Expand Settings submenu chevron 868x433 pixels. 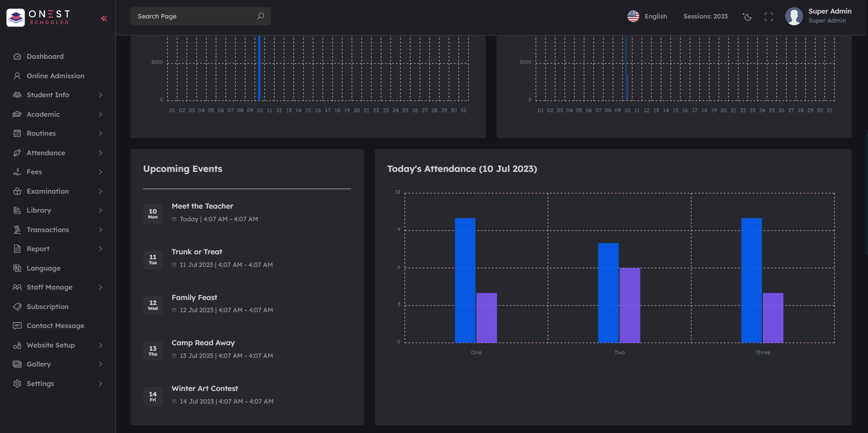(x=100, y=384)
